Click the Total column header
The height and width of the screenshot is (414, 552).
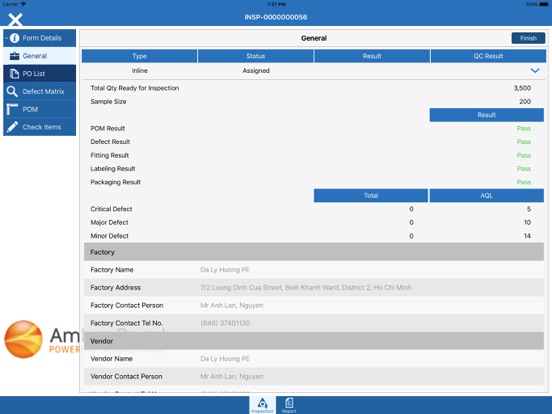click(x=371, y=195)
